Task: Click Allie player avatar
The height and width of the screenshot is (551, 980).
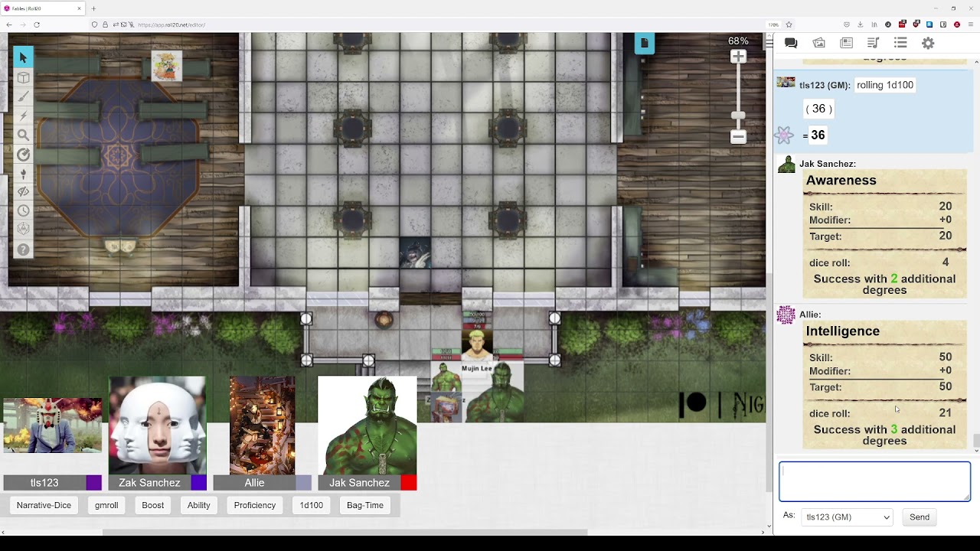Action: [x=262, y=425]
